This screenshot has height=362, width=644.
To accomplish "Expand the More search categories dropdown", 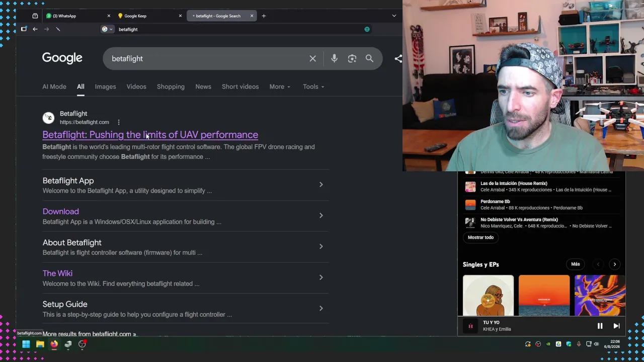I will 280,86.
